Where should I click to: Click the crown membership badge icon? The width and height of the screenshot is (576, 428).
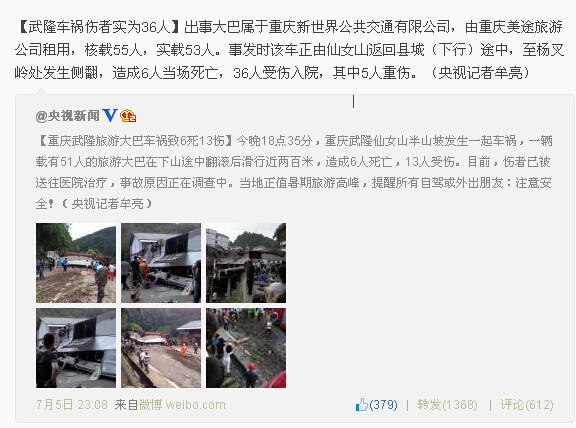pyautogui.click(x=128, y=116)
